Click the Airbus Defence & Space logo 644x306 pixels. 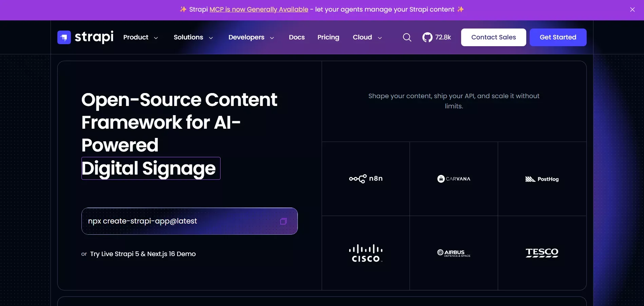pos(454,253)
